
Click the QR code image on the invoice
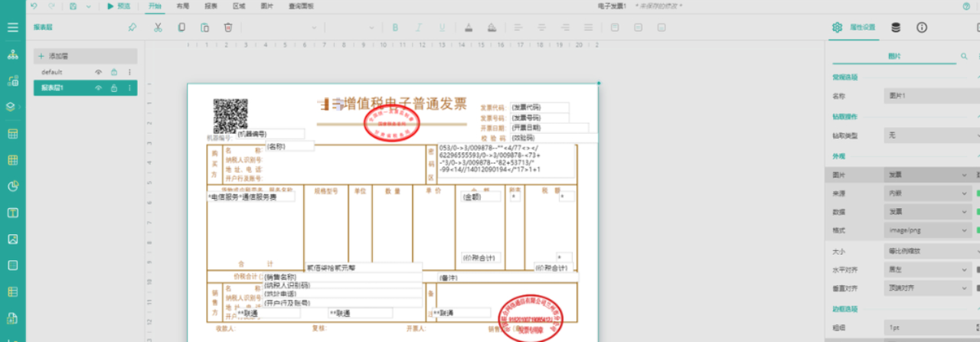pyautogui.click(x=230, y=116)
